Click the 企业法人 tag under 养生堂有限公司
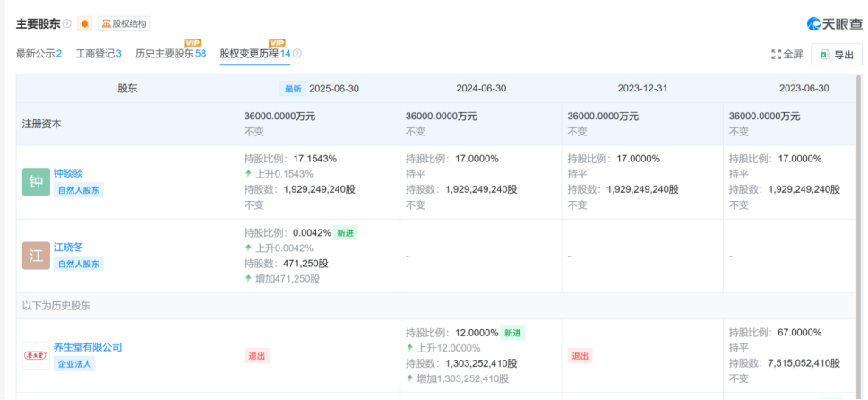868x400 pixels. click(75, 363)
